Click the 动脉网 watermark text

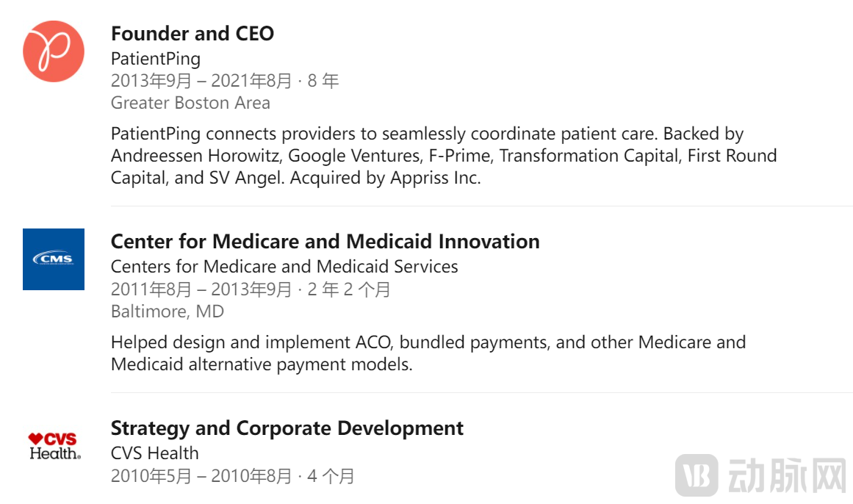pyautogui.click(x=787, y=475)
